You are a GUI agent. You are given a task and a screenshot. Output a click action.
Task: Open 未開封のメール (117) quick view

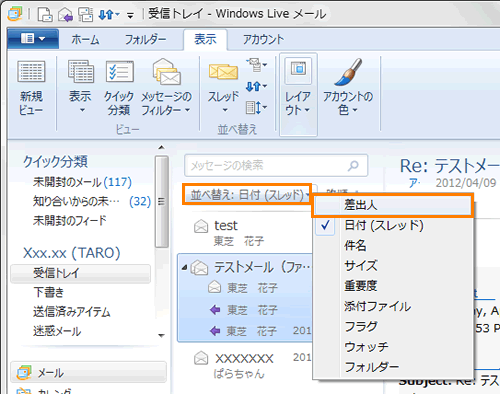[x=82, y=182]
